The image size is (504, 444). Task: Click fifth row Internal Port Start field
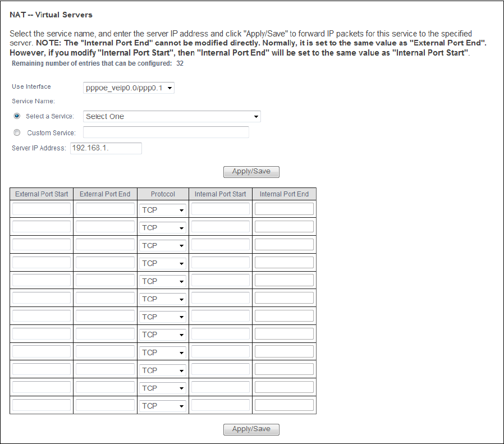click(221, 280)
